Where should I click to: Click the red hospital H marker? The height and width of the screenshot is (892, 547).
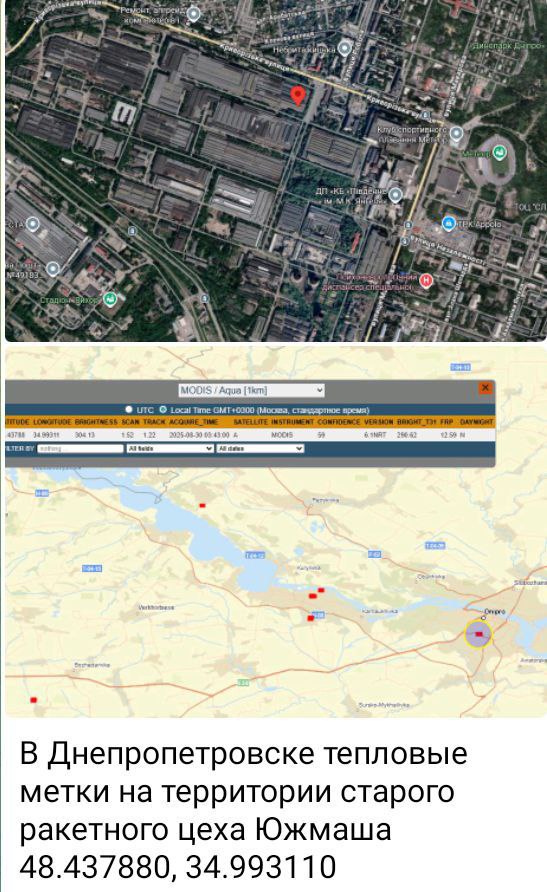426,279
